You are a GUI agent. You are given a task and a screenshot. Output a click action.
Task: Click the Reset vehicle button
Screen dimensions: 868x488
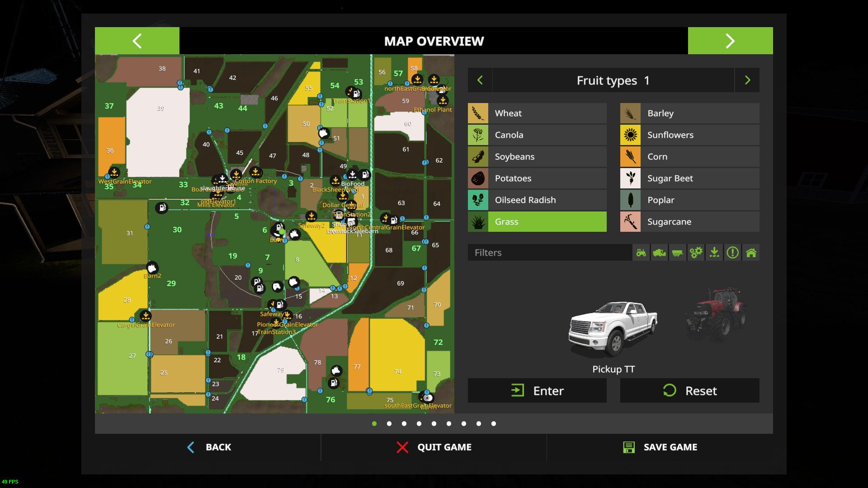[x=689, y=391]
